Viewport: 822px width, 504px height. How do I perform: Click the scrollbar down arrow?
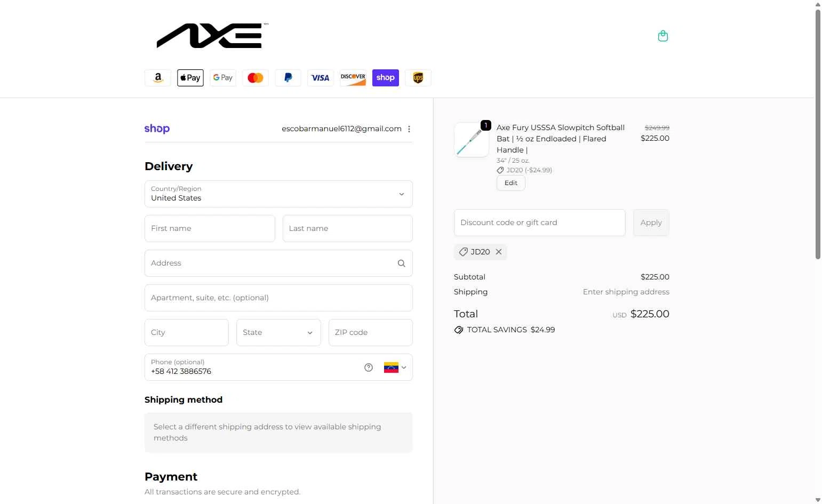point(818,500)
